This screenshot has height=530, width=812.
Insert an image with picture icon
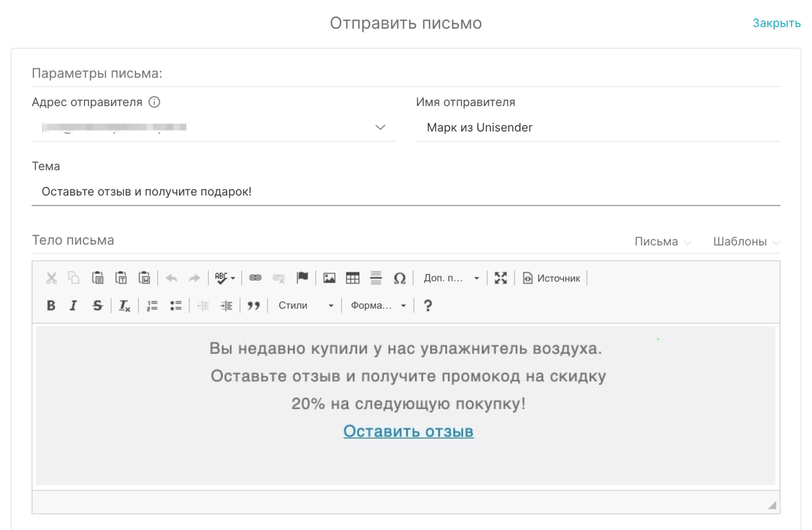[329, 278]
